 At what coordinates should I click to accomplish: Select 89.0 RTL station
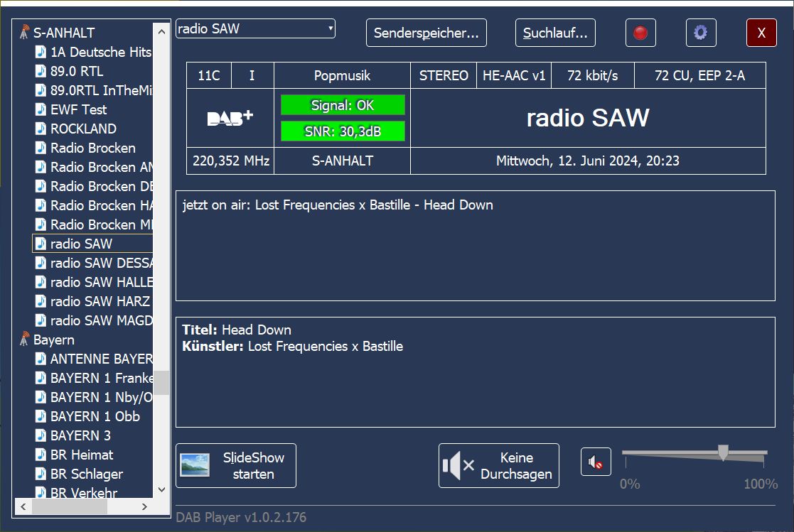pos(76,71)
